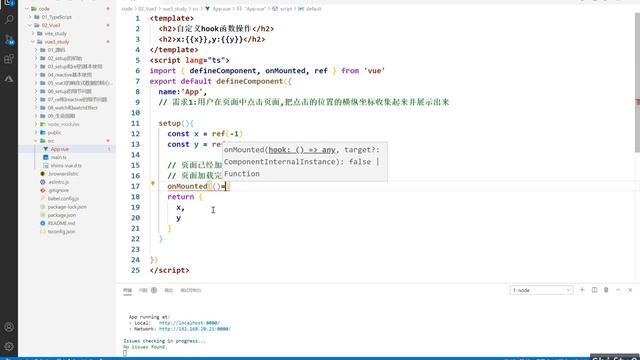The image size is (640, 360).
Task: Click the editor vertical scrollbar thumb
Action: tap(637, 82)
